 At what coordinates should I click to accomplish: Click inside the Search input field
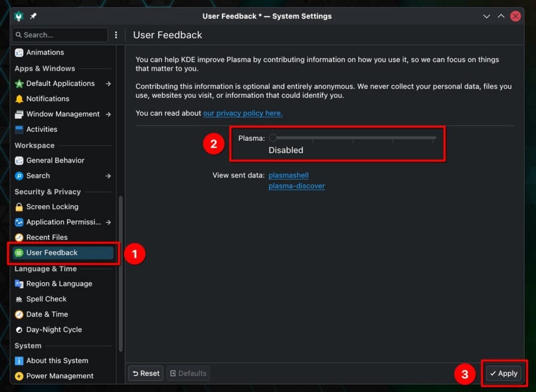[x=60, y=35]
